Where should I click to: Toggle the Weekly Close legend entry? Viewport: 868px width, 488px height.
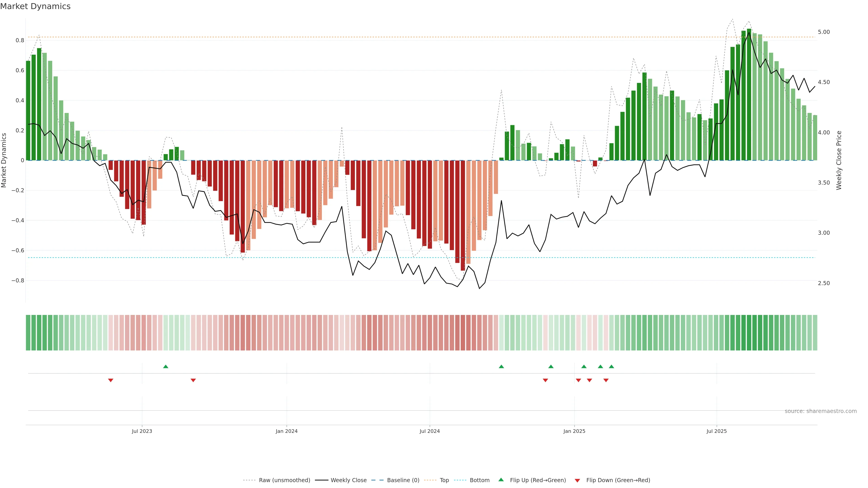click(x=348, y=480)
